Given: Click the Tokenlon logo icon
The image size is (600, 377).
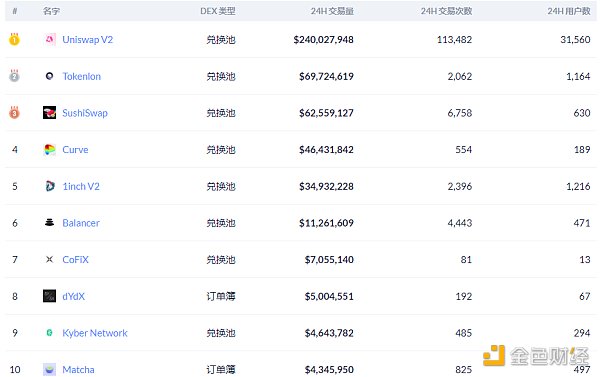Looking at the screenshot, I should [x=49, y=76].
